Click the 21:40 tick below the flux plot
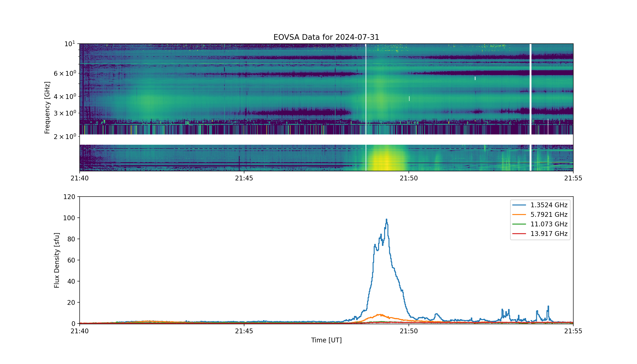637x364 pixels. (x=79, y=331)
